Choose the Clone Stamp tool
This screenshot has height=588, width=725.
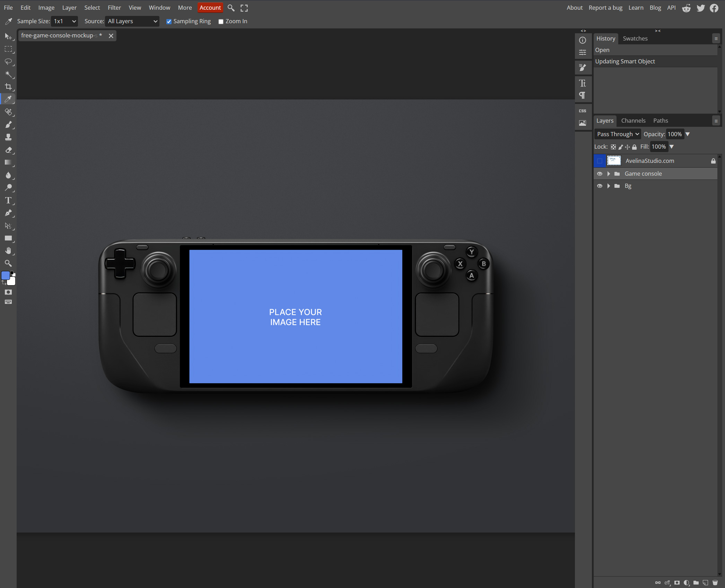[8, 137]
